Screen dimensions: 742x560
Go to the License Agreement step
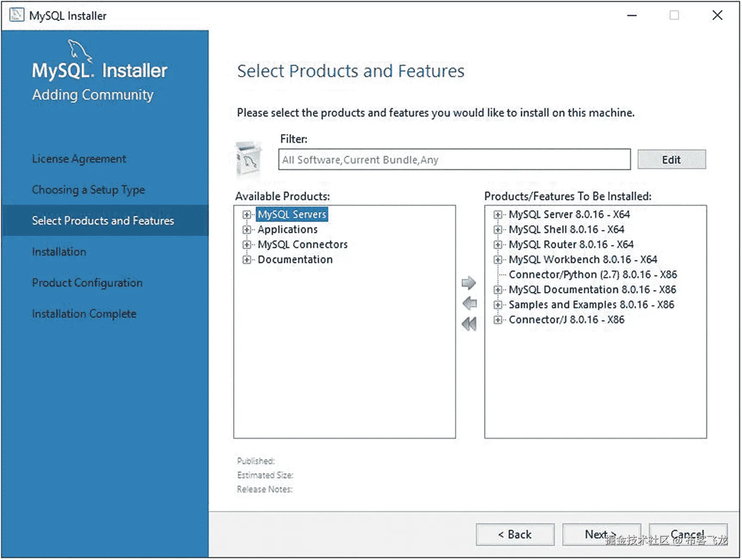(x=79, y=159)
